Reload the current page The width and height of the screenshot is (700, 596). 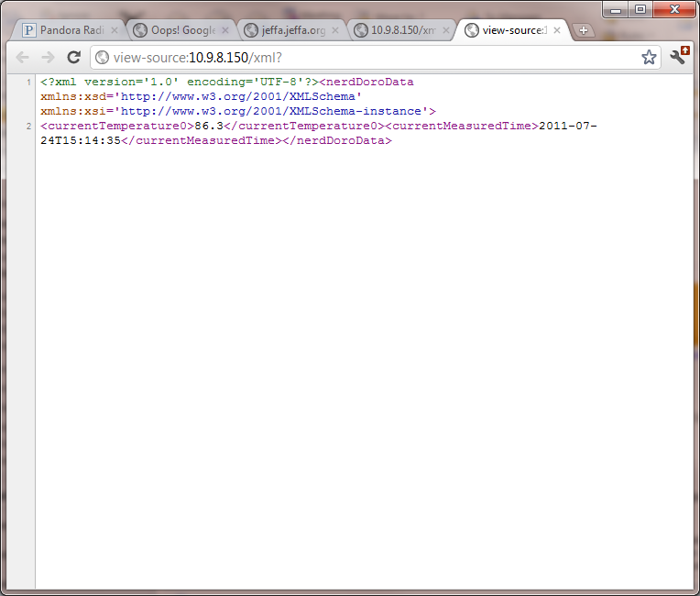pos(74,57)
